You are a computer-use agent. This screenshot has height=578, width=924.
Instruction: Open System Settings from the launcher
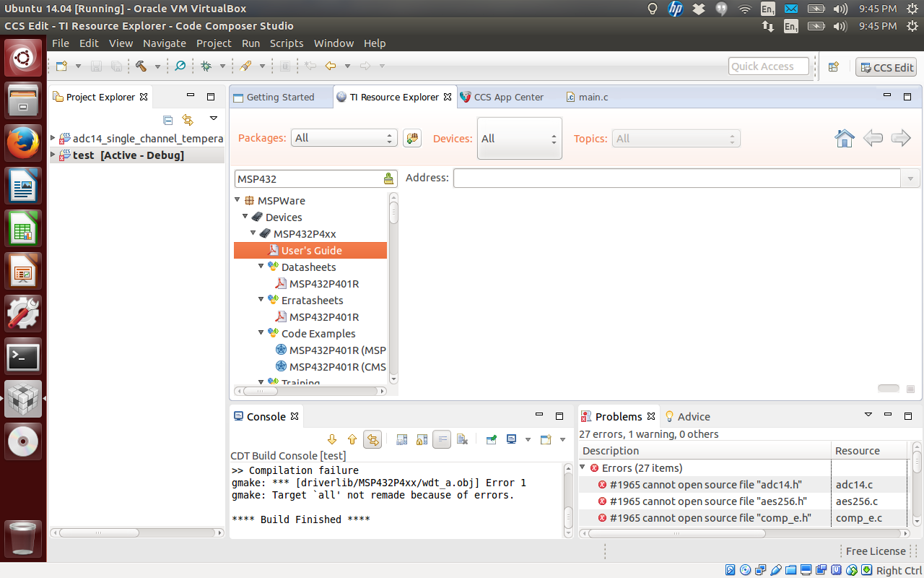pyautogui.click(x=23, y=314)
